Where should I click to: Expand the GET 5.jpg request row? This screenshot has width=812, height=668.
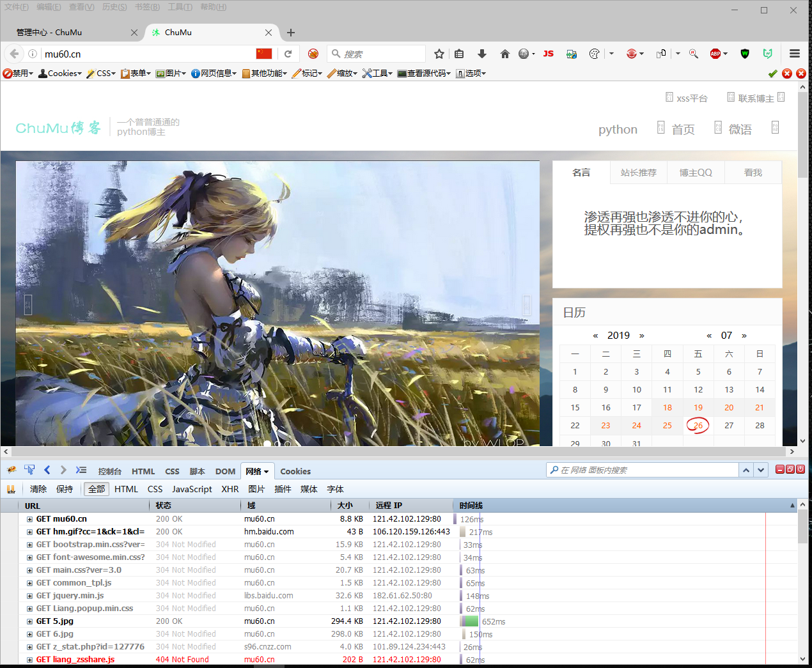pos(29,621)
